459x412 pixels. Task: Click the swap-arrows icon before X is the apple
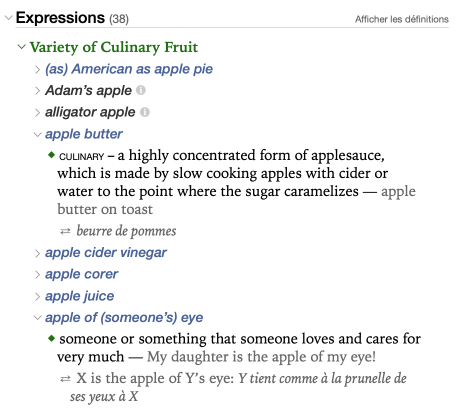coord(65,379)
